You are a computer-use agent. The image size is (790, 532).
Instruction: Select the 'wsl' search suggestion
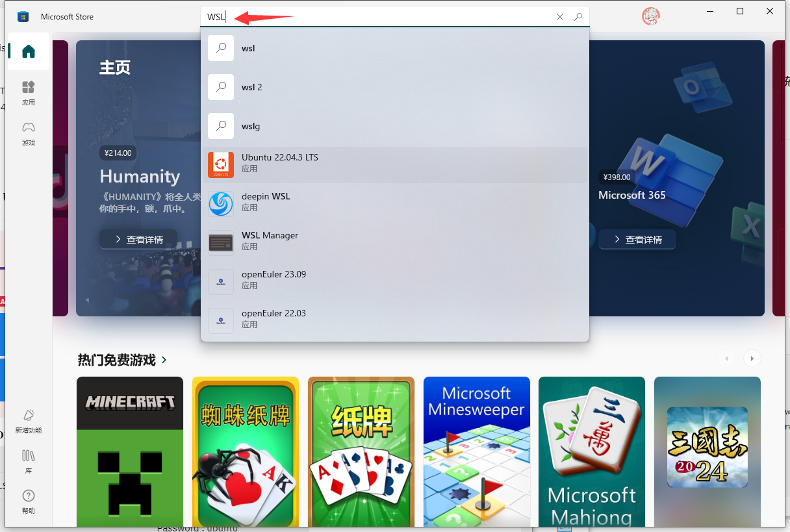click(x=395, y=48)
